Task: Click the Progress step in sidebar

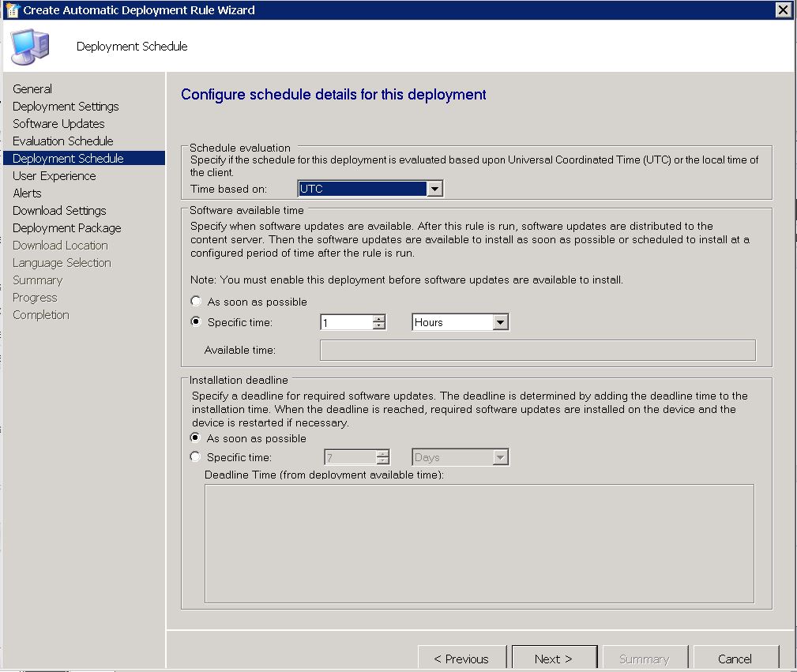Action: coord(35,298)
